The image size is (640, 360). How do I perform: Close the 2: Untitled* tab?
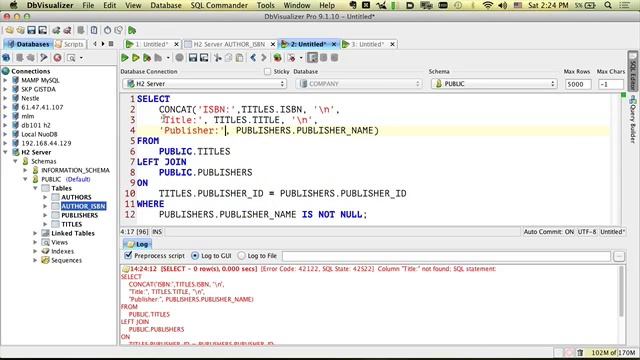334,44
